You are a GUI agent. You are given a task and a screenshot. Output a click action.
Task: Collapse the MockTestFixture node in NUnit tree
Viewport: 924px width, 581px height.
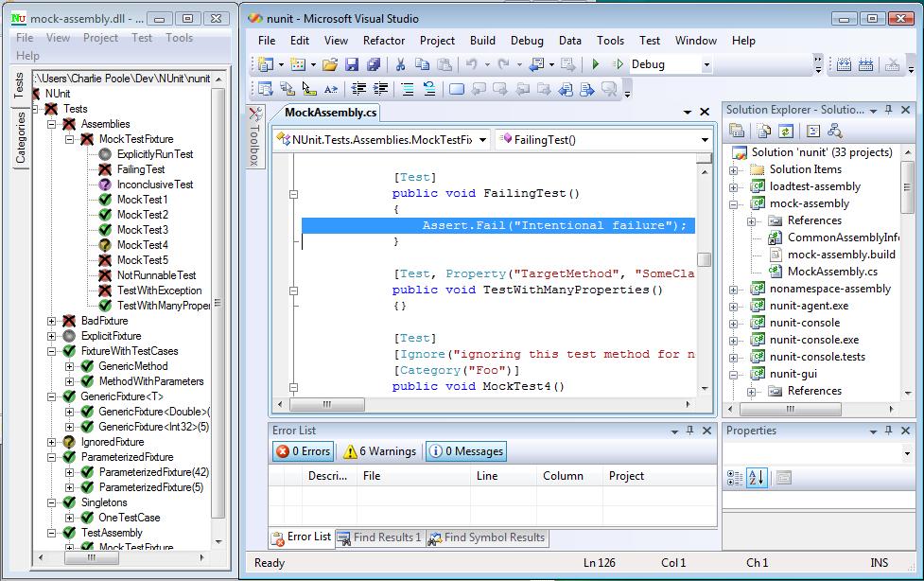(x=70, y=140)
